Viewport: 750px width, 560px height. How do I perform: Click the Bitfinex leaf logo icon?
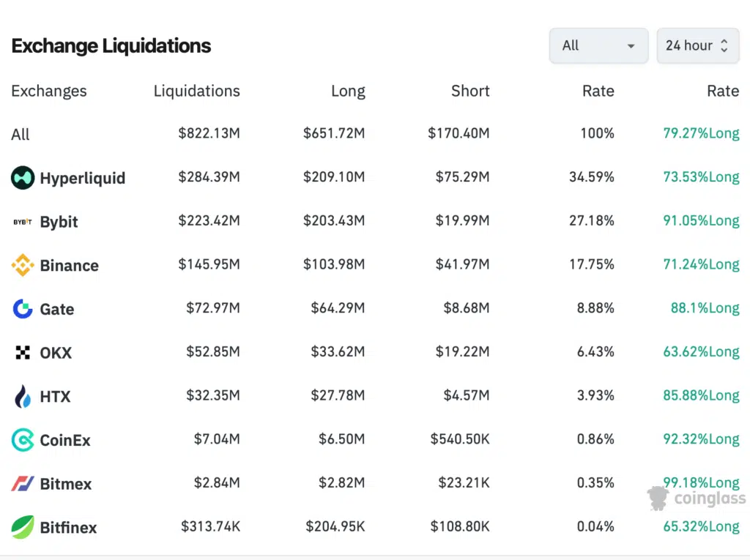point(23,527)
